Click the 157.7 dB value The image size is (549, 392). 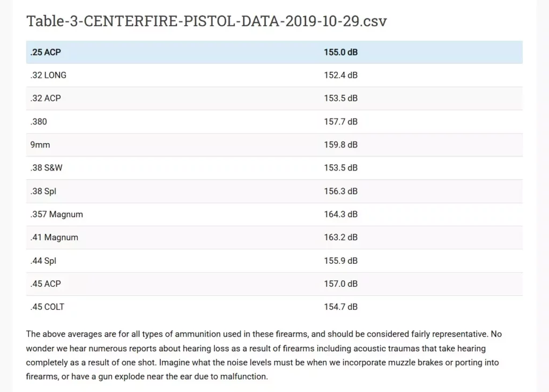(x=340, y=122)
